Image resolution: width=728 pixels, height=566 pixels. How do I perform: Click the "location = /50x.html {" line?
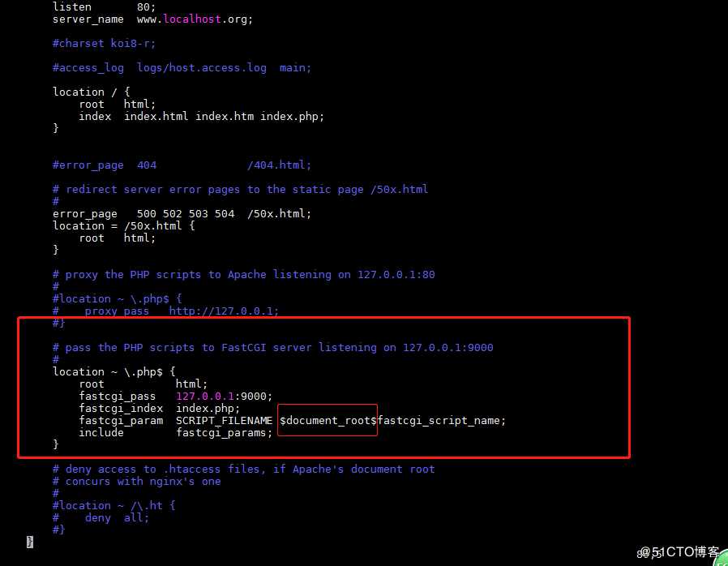pos(123,226)
